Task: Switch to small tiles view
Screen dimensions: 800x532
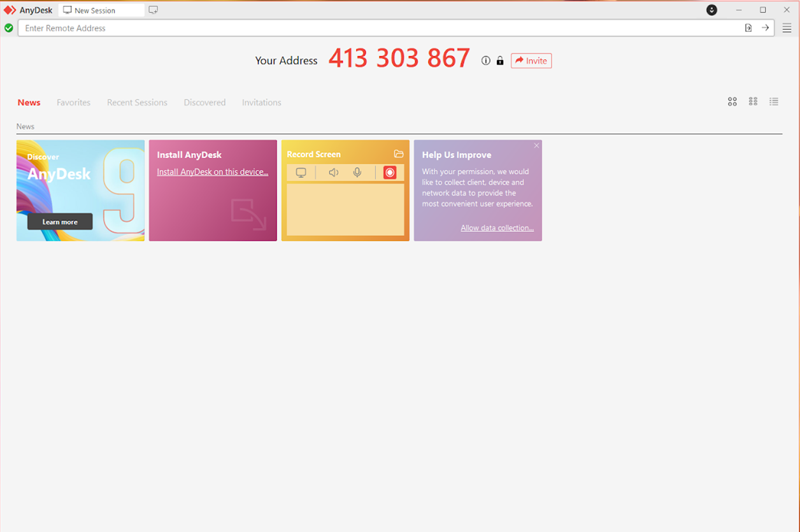Action: (x=753, y=101)
